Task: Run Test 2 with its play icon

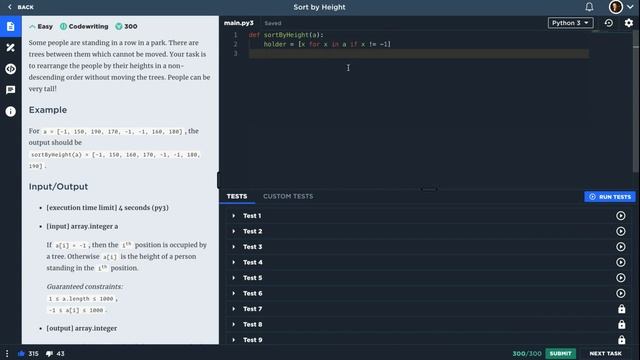Action: 620,231
